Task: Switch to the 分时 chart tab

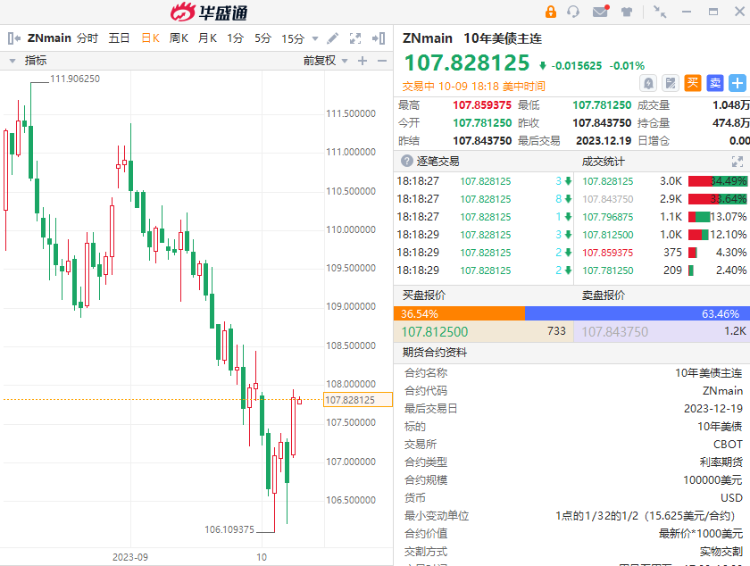Action: [x=87, y=38]
